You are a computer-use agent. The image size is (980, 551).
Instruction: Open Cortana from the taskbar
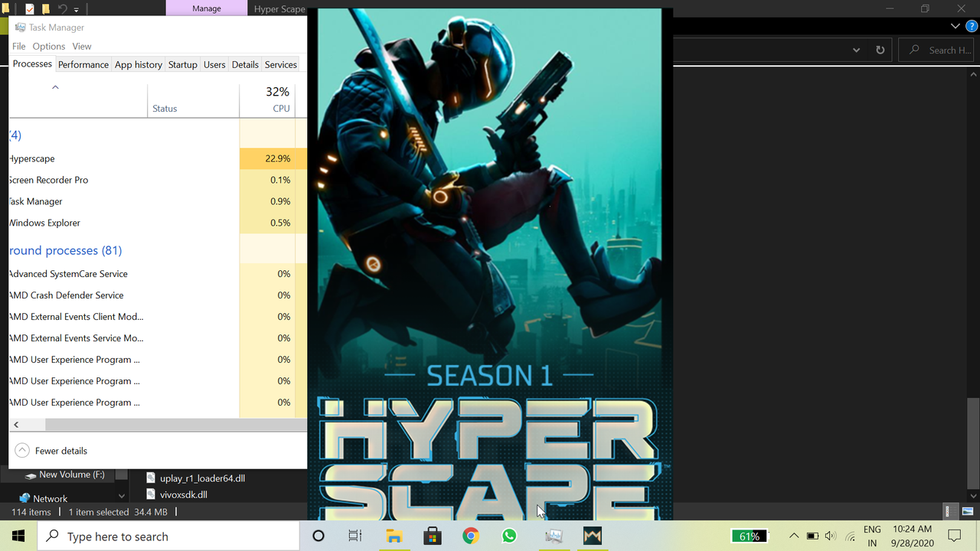pos(318,536)
